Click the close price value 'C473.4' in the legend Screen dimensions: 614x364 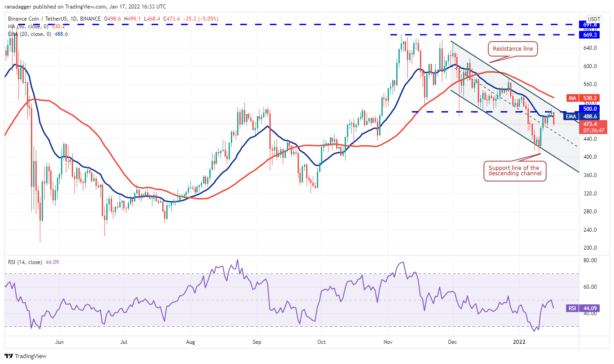click(171, 19)
